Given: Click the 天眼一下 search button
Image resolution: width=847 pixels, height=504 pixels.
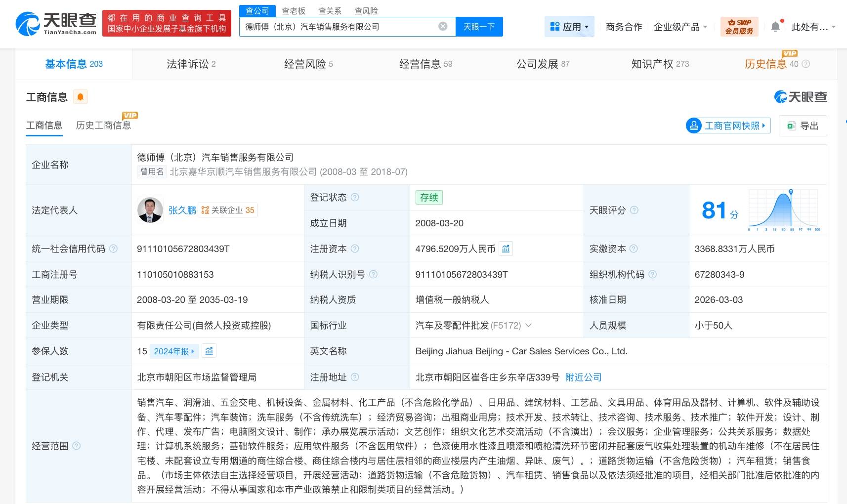Looking at the screenshot, I should click(478, 27).
